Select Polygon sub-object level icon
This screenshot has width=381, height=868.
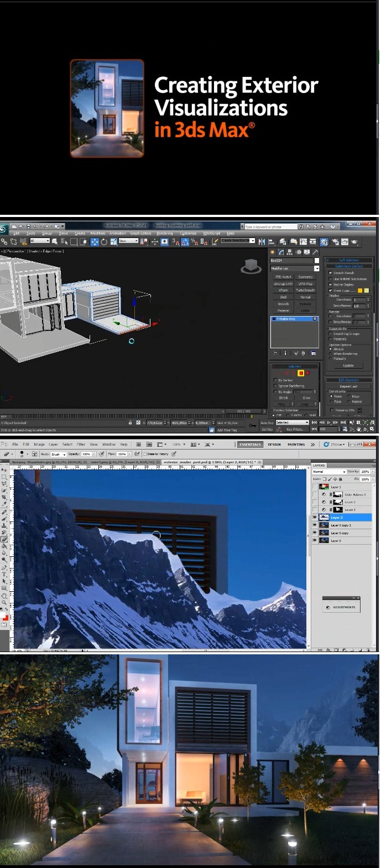click(x=301, y=373)
